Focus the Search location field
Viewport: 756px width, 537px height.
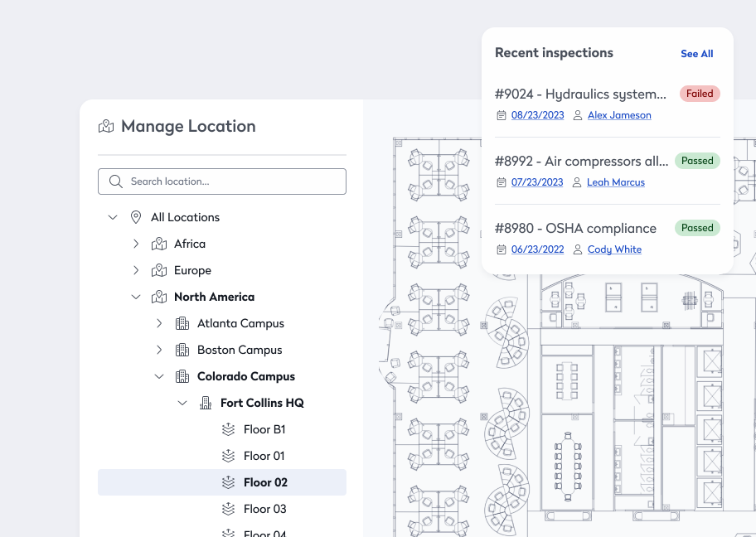(222, 181)
